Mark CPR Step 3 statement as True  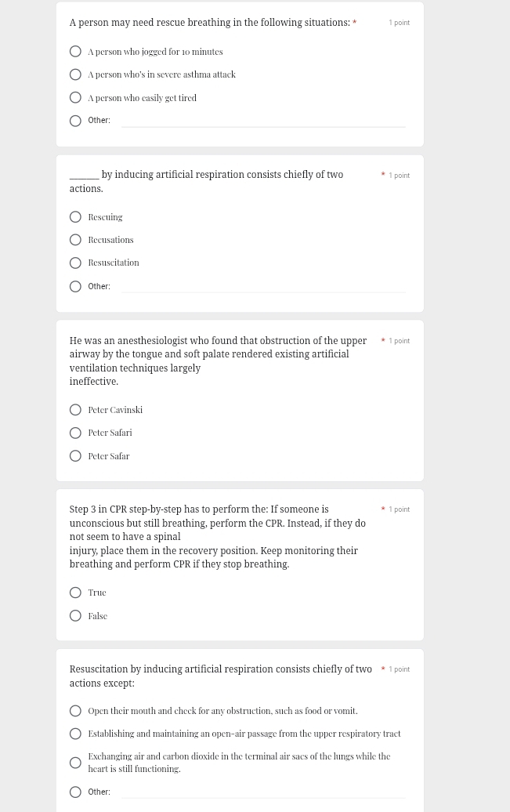coord(75,593)
